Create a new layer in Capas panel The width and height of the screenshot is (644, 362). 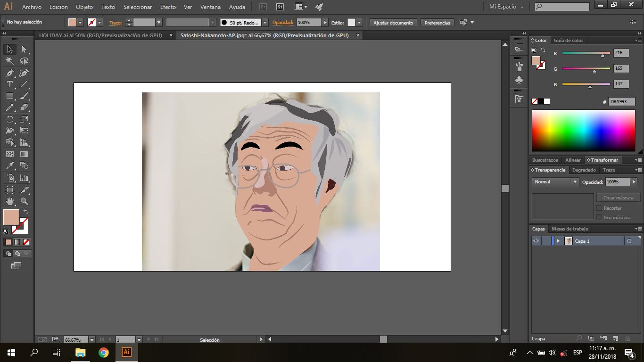[x=615, y=338]
